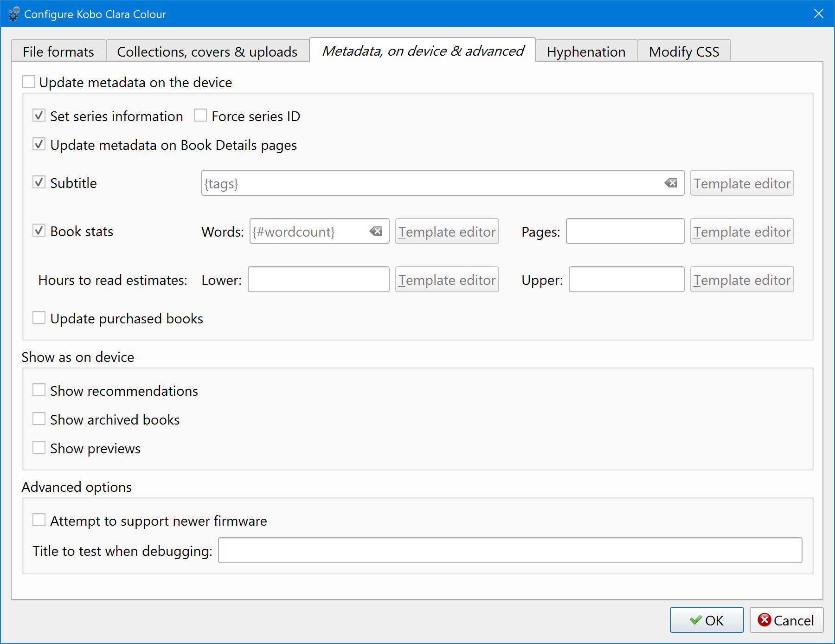
Task: Open Template editor for Pages
Action: click(x=742, y=232)
